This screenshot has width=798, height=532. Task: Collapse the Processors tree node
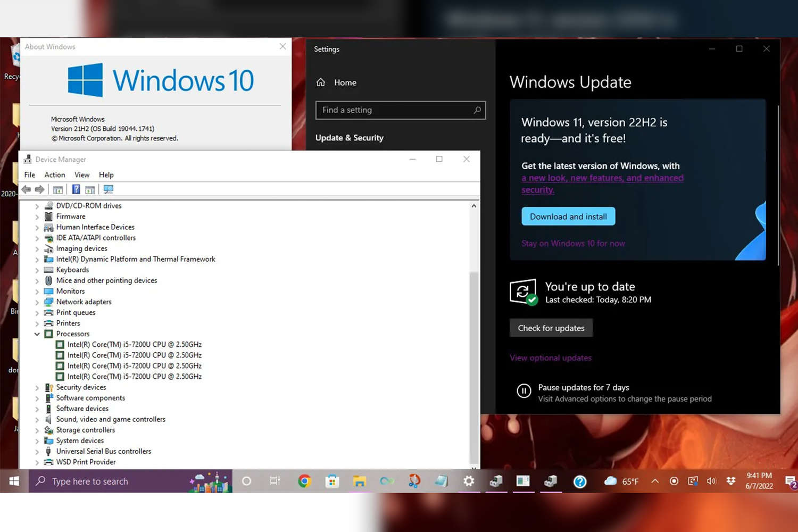[37, 334]
